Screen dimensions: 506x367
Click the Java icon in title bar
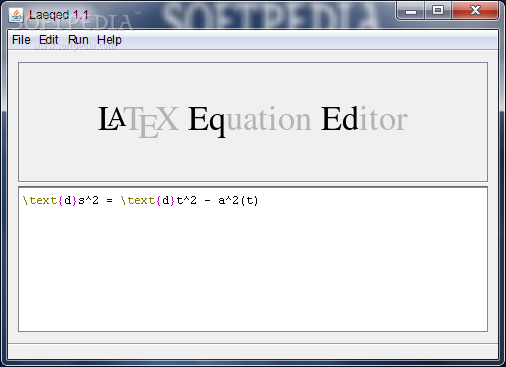pos(16,15)
